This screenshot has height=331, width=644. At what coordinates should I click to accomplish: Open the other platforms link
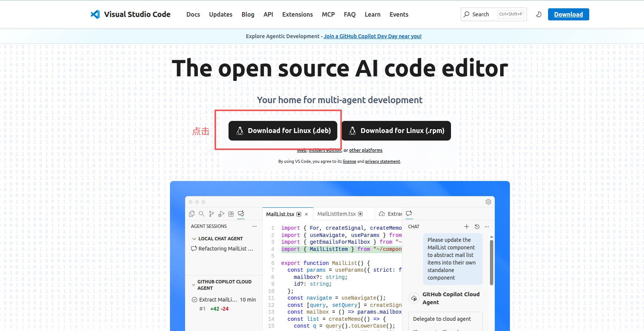point(366,150)
